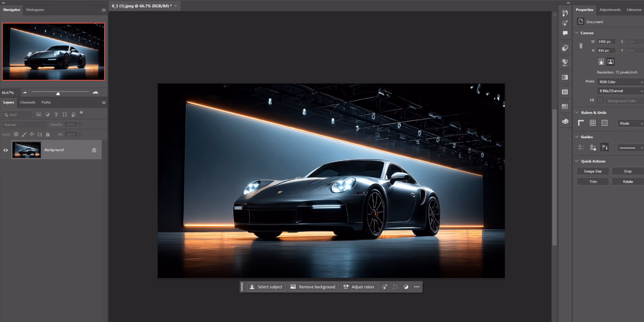Open the Comments panel icon
Image resolution: width=644 pixels, height=322 pixels.
[x=565, y=33]
